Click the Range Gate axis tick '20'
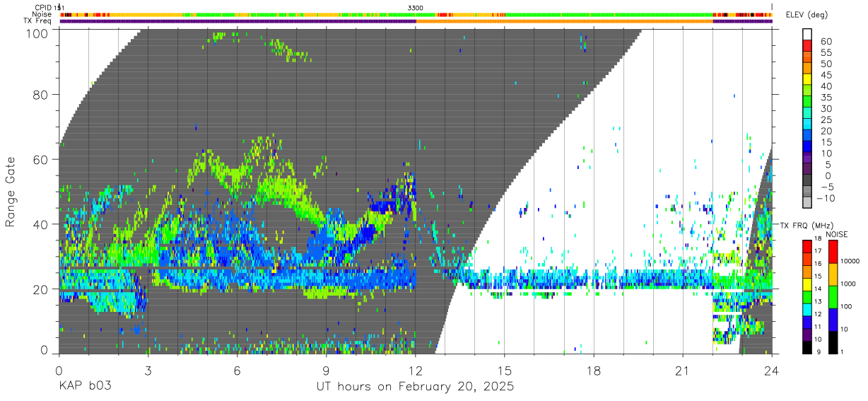868x401 pixels. (x=40, y=289)
